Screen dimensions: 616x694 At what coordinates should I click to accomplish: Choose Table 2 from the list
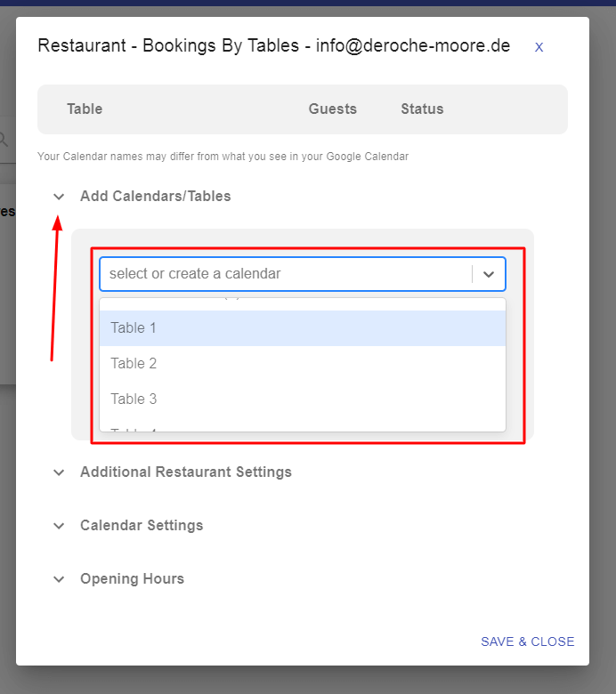(303, 363)
